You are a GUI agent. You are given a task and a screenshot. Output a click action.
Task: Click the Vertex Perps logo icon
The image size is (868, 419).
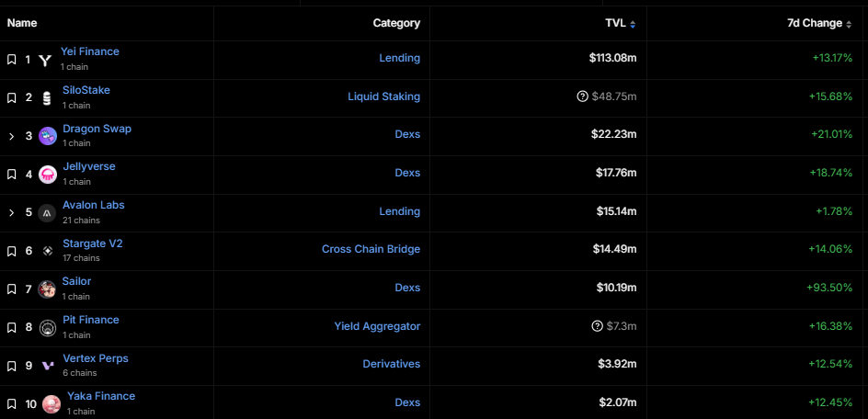[x=48, y=366]
